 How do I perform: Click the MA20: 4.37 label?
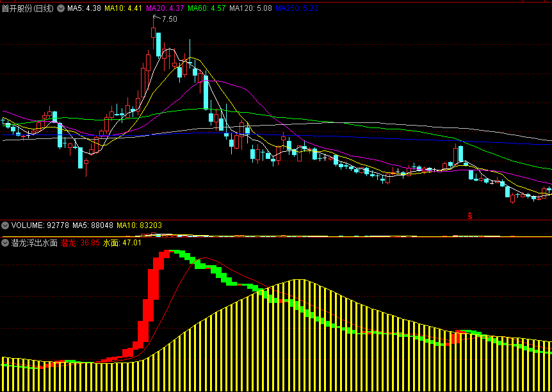165,8
